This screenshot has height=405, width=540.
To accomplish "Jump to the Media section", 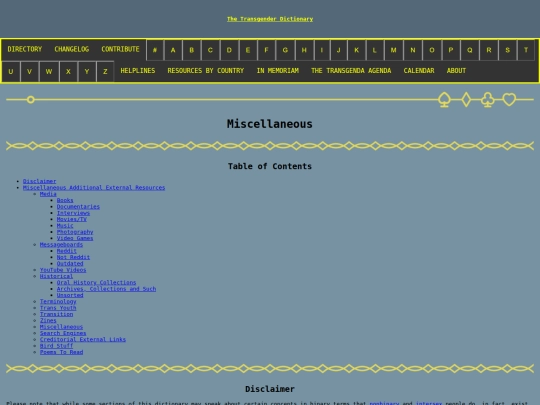I will 48,194.
